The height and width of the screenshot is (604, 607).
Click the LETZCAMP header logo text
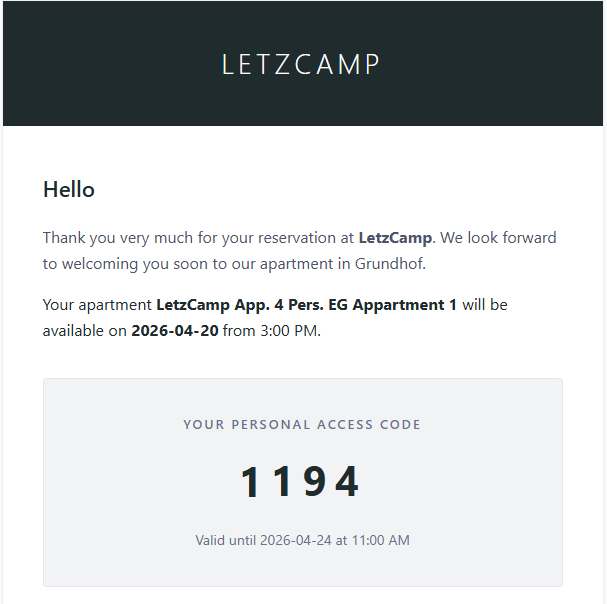coord(301,64)
